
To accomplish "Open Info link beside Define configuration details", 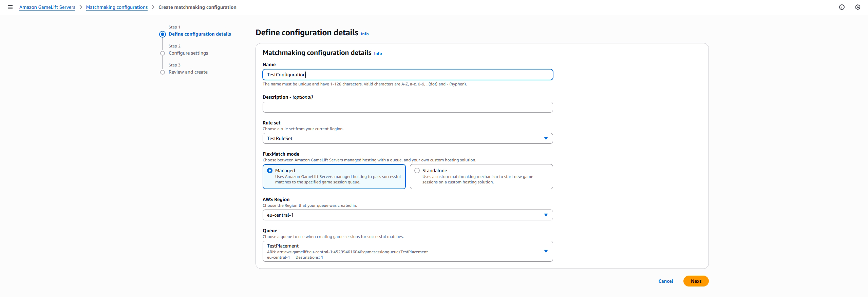I will [364, 34].
